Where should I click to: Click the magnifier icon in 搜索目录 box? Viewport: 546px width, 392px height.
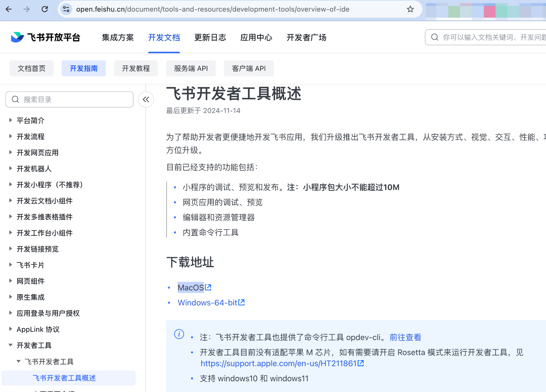15,99
